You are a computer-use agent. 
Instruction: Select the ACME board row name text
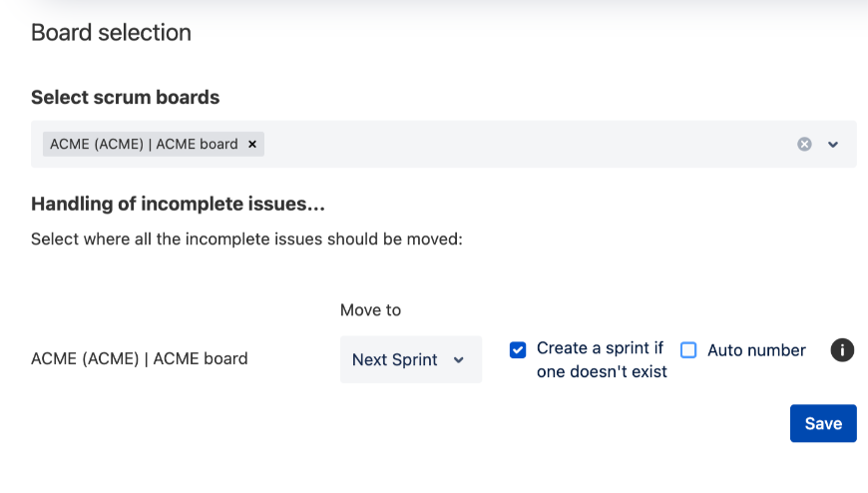click(x=139, y=358)
